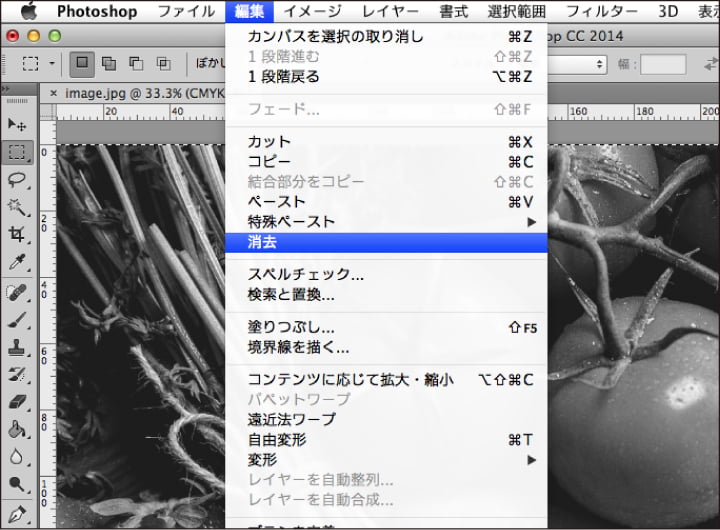This screenshot has height=530, width=720.
Task: Open the レイヤー menu
Action: (x=390, y=11)
